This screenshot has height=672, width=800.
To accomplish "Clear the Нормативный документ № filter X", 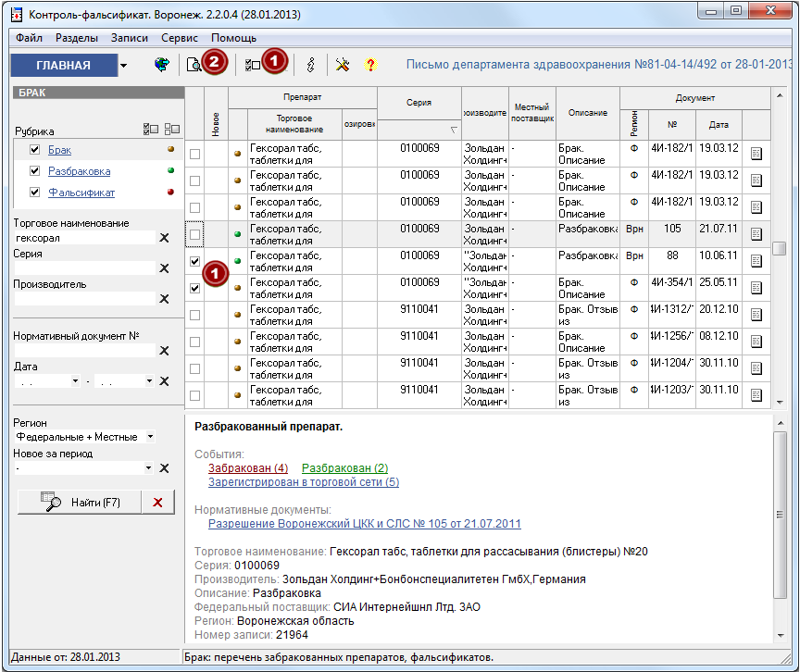I will [x=164, y=351].
